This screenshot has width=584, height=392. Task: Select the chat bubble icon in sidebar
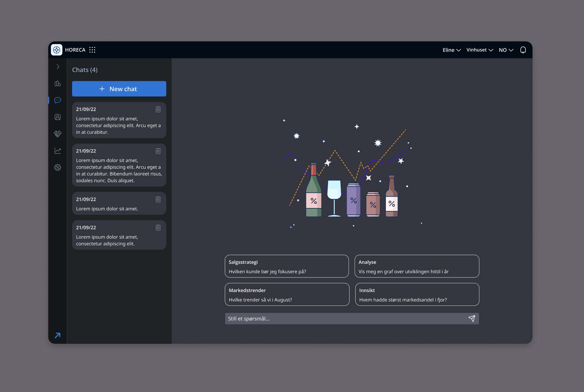[x=57, y=100]
